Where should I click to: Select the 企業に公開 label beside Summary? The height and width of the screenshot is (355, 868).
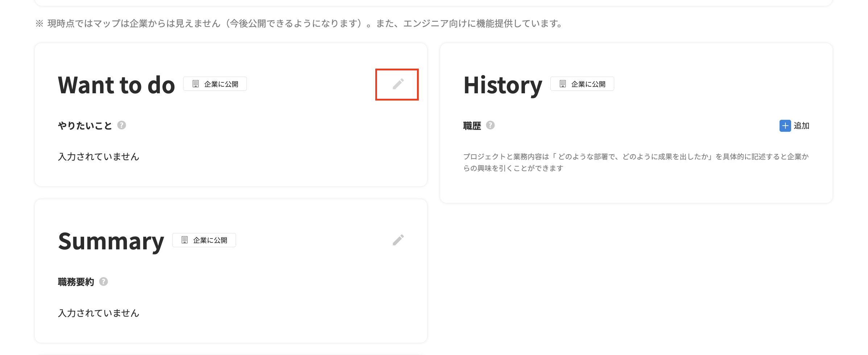click(210, 240)
